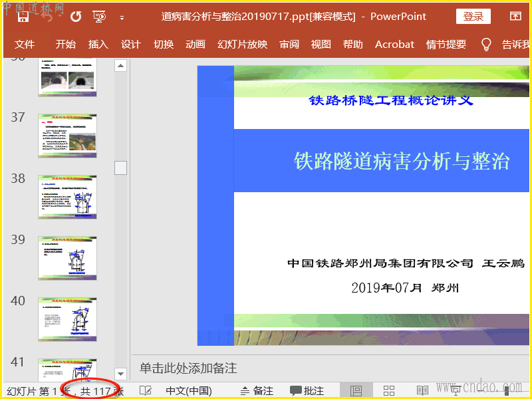Select the slide 41 thumbnail
Screen dimensions: 532x399
(67, 370)
